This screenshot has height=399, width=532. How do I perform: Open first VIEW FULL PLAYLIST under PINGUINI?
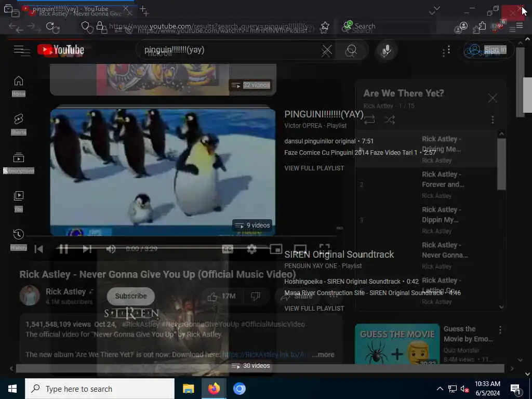pos(314,168)
